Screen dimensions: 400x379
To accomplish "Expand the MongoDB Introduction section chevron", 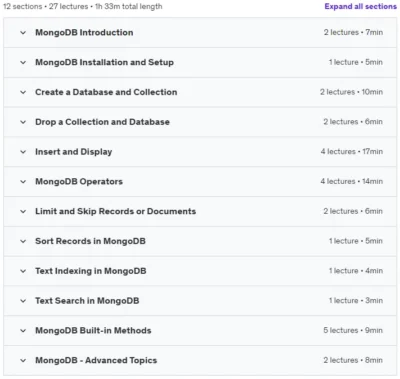I will point(23,33).
